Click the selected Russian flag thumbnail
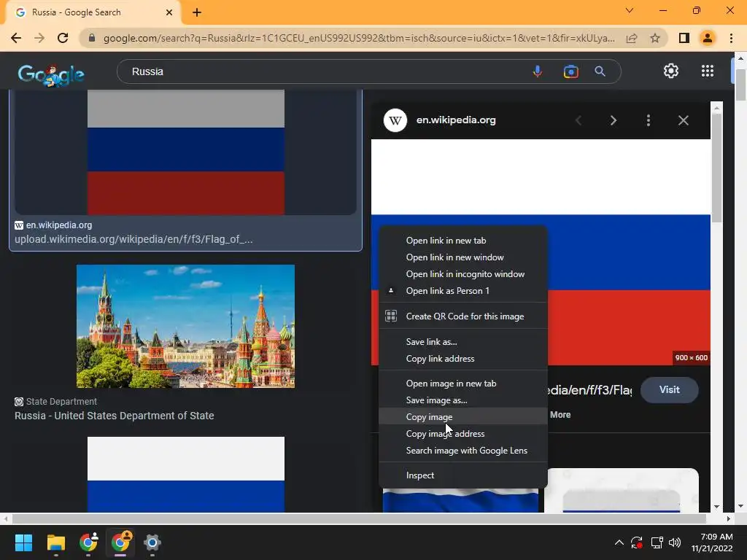747x560 pixels. coord(186,152)
